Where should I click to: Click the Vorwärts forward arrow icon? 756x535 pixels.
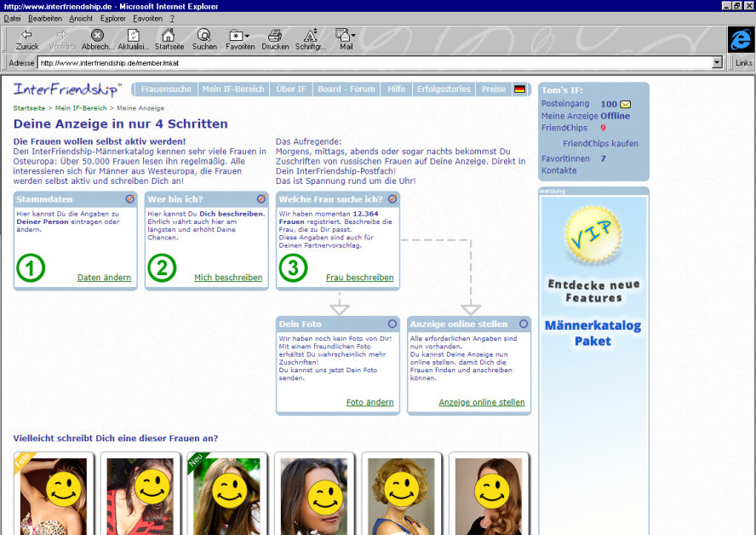(62, 35)
